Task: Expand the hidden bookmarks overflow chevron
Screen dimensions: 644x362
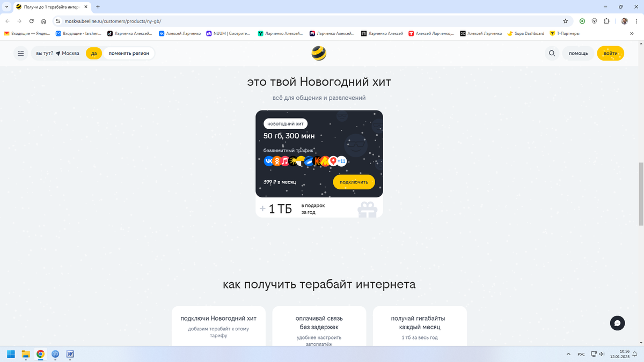Action: [x=632, y=33]
